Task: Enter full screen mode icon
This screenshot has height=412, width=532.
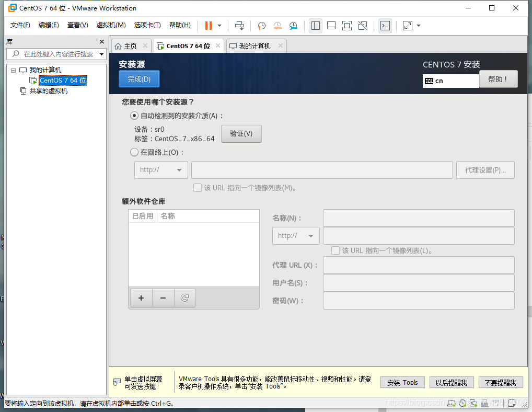Action: pyautogui.click(x=347, y=26)
